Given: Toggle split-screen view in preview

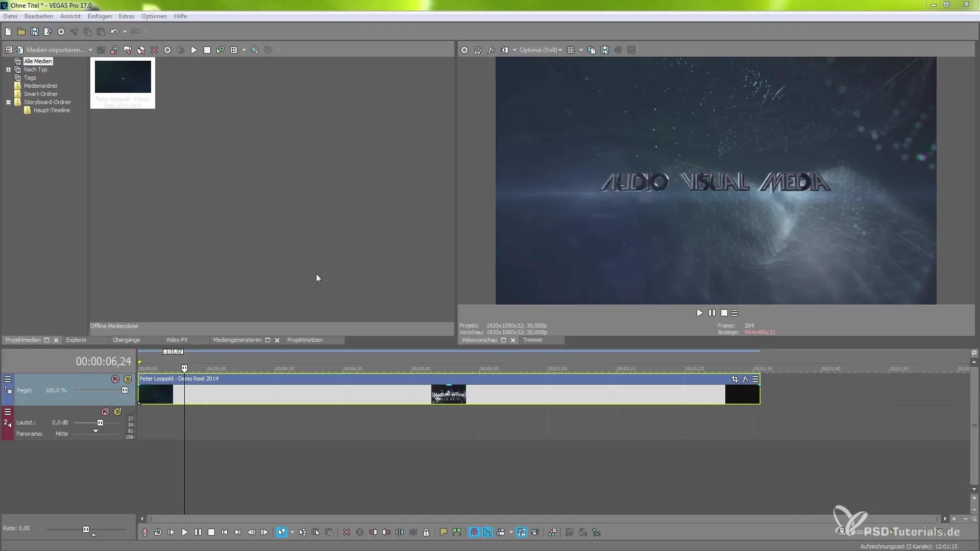Looking at the screenshot, I should (504, 50).
